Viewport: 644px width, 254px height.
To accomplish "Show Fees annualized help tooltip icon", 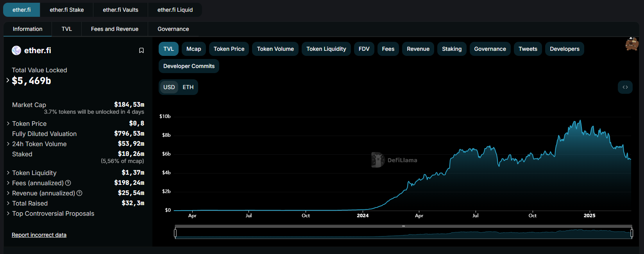I will point(68,183).
